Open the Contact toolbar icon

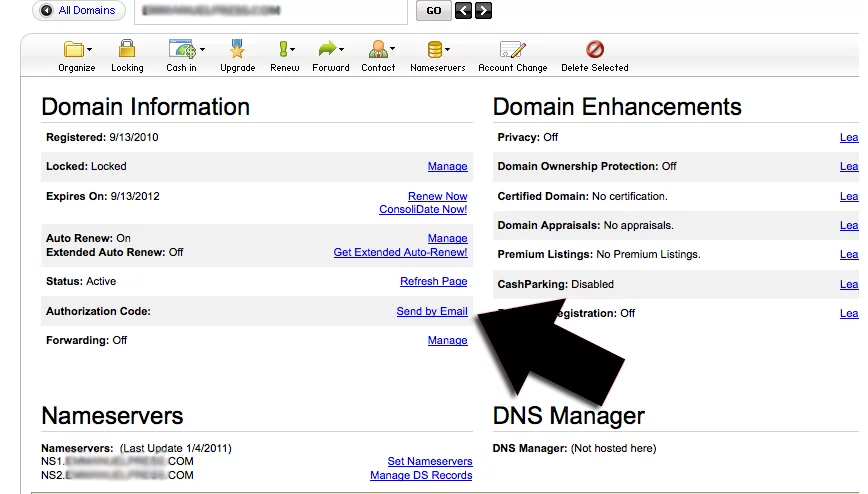(378, 50)
